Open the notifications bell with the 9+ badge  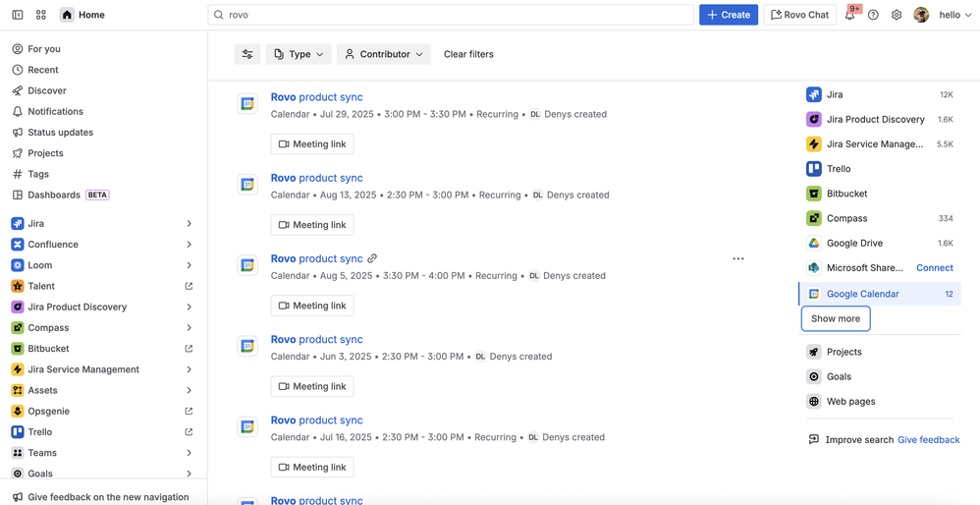pyautogui.click(x=849, y=15)
